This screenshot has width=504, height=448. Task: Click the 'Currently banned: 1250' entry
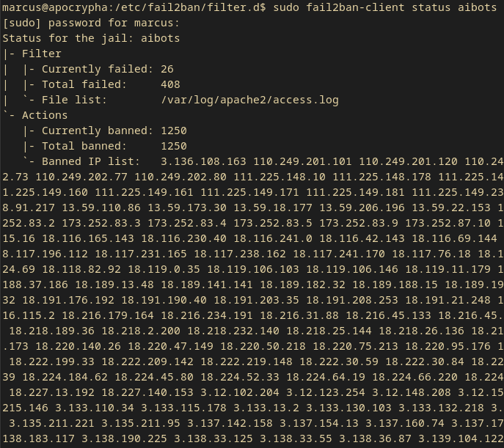click(114, 131)
